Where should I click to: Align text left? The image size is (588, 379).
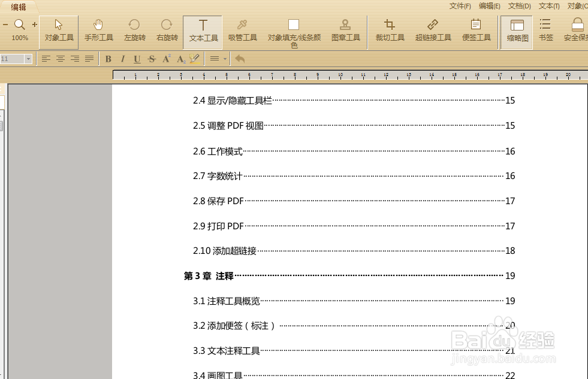[x=46, y=59]
